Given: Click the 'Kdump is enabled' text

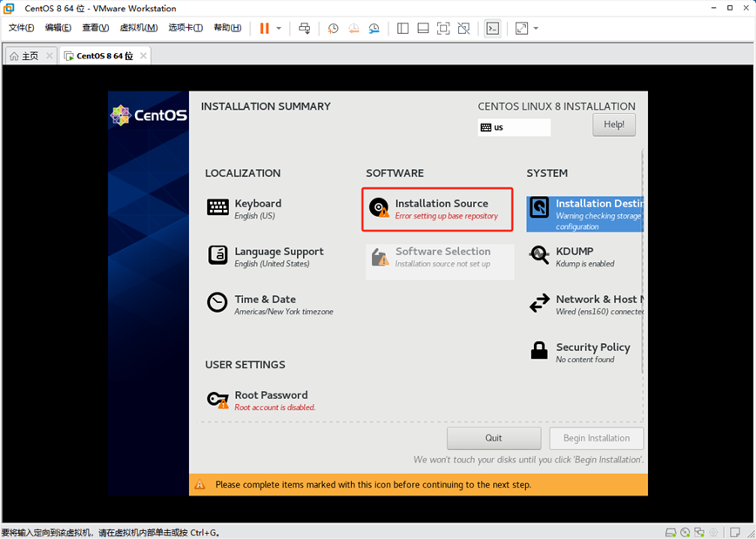Looking at the screenshot, I should coord(584,264).
